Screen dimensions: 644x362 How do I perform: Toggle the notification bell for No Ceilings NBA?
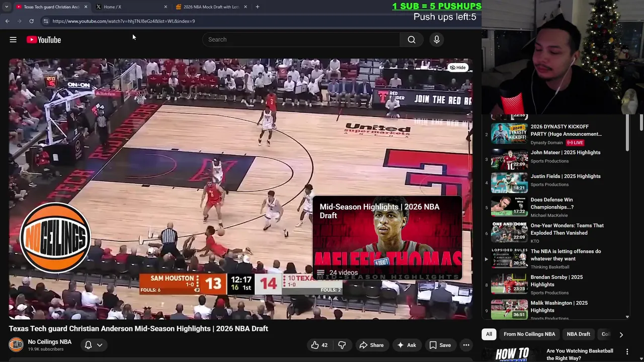[88, 345]
